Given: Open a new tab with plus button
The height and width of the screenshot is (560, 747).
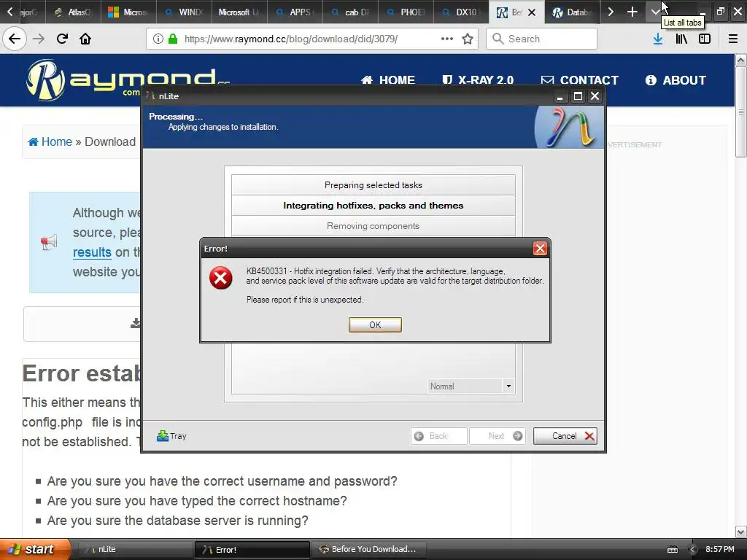Looking at the screenshot, I should pos(632,12).
